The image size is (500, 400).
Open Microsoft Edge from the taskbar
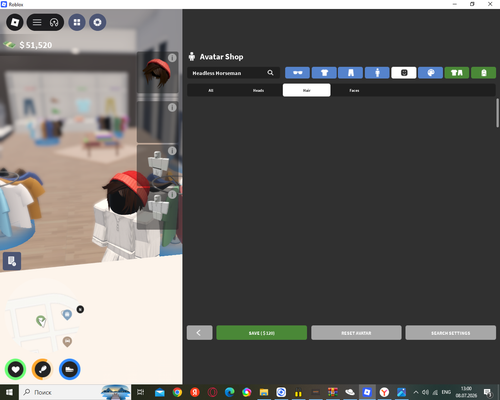point(229,392)
